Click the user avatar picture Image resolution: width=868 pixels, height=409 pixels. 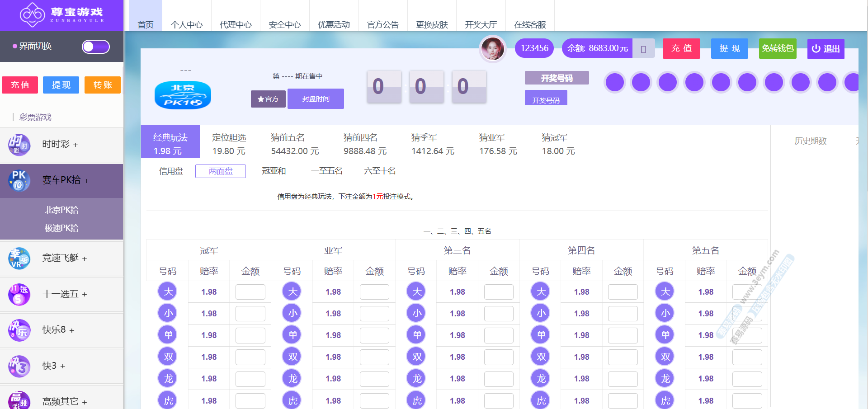click(492, 48)
